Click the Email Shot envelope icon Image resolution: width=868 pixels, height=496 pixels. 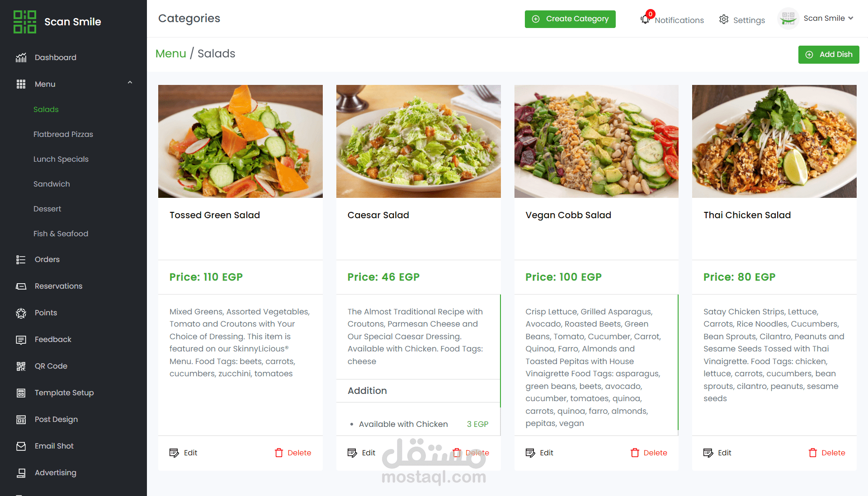(21, 446)
